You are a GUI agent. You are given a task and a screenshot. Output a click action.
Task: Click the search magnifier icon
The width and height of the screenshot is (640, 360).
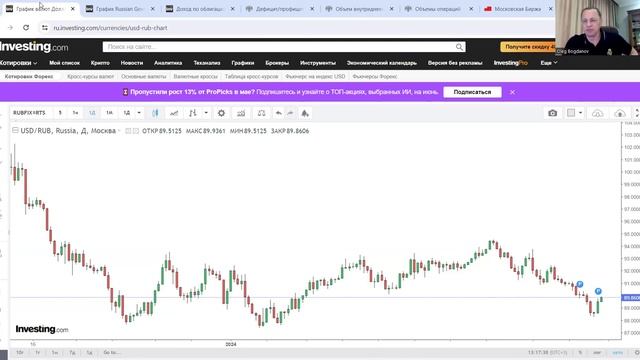point(460,47)
